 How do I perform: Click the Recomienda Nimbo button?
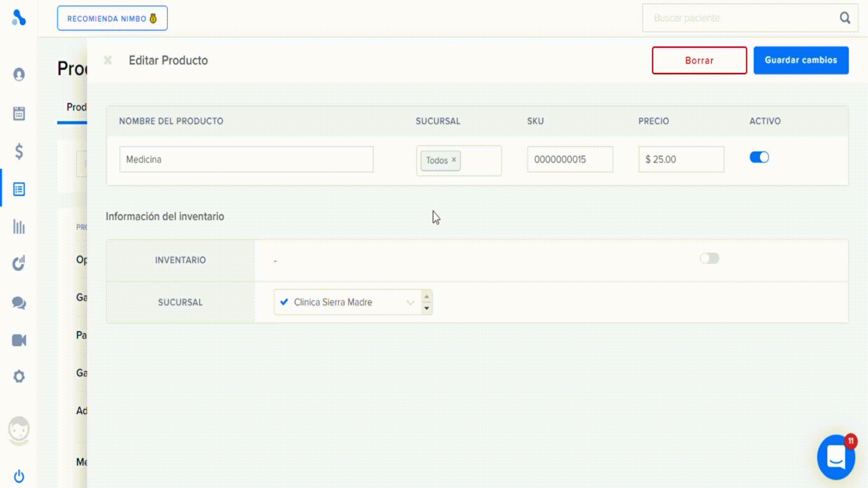point(112,19)
